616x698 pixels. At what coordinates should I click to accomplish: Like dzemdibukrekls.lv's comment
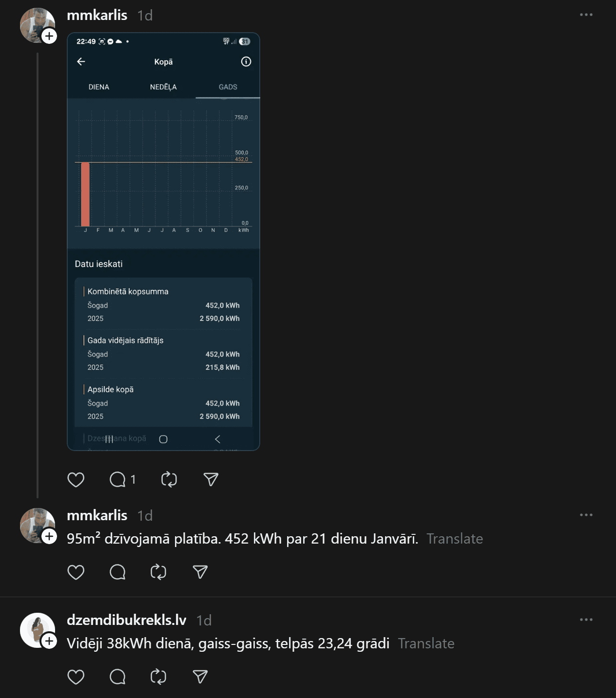coord(76,677)
